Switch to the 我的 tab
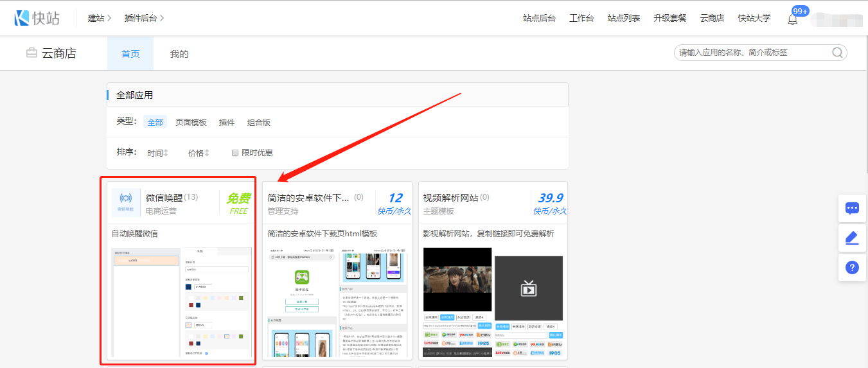The height and width of the screenshot is (368, 868). pyautogui.click(x=179, y=54)
